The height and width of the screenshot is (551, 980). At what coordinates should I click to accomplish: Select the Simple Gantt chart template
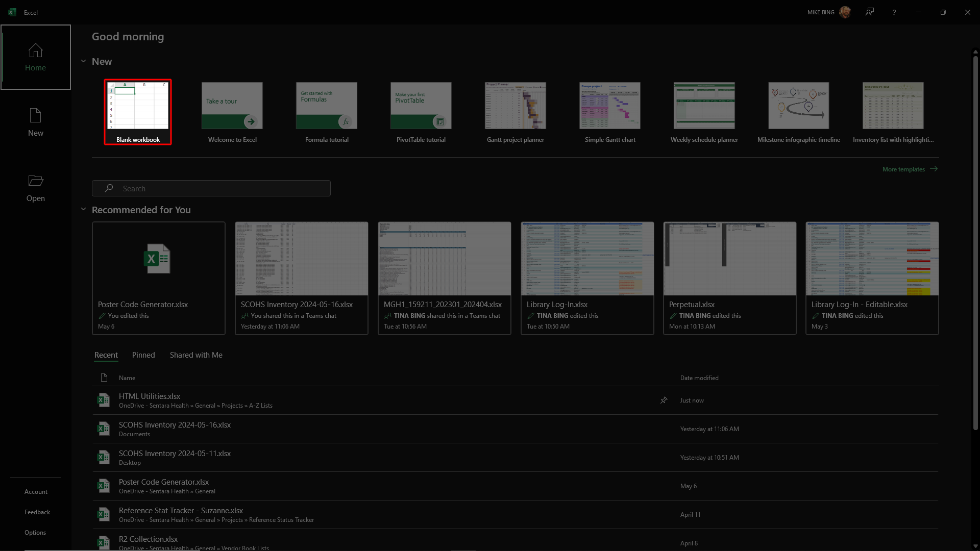[610, 112]
